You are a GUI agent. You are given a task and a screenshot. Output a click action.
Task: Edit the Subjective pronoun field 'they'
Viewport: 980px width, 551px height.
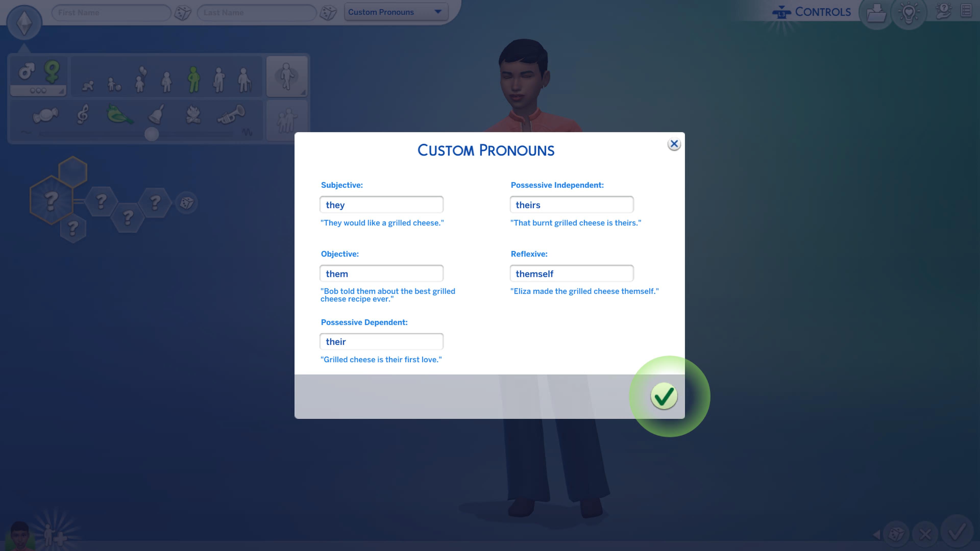pos(381,205)
